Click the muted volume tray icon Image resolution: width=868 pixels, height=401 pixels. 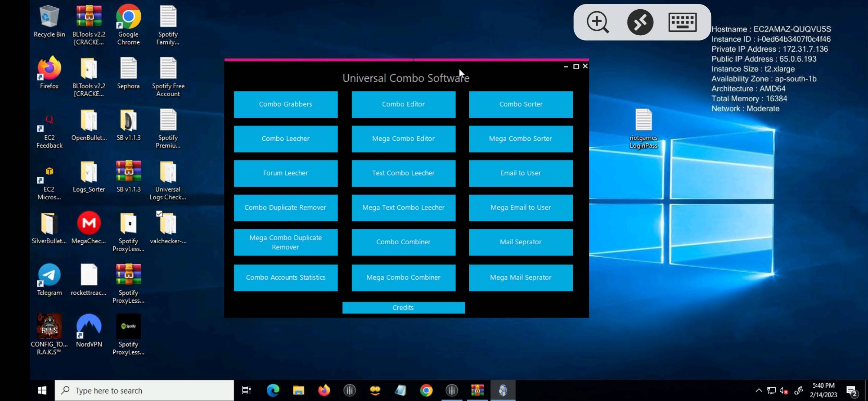click(783, 391)
